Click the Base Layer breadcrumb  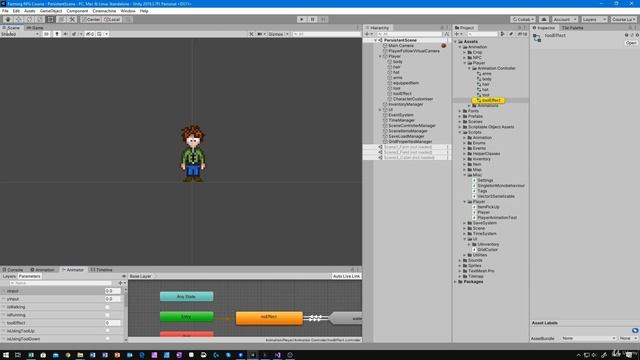[140, 276]
